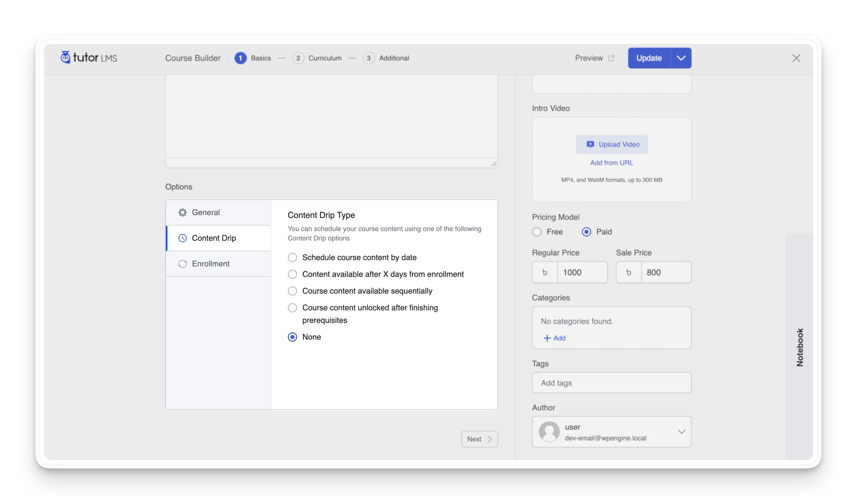This screenshot has height=504, width=857.
Task: Open the Enrollment options tab
Action: click(x=211, y=264)
